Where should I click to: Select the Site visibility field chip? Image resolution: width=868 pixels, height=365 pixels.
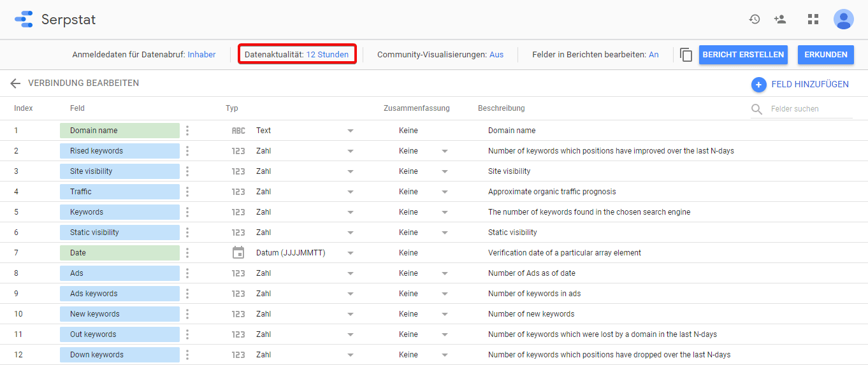(120, 171)
